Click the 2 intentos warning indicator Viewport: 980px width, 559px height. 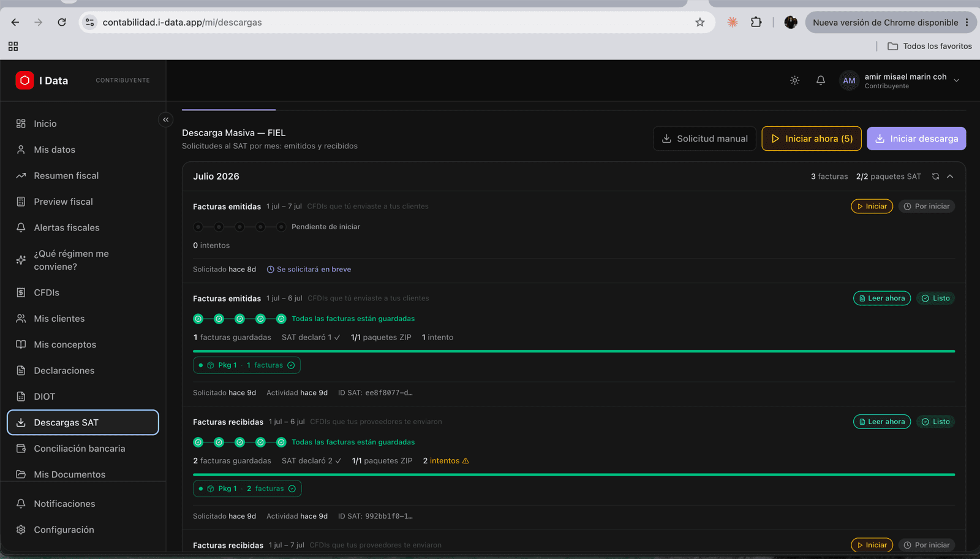[446, 461]
